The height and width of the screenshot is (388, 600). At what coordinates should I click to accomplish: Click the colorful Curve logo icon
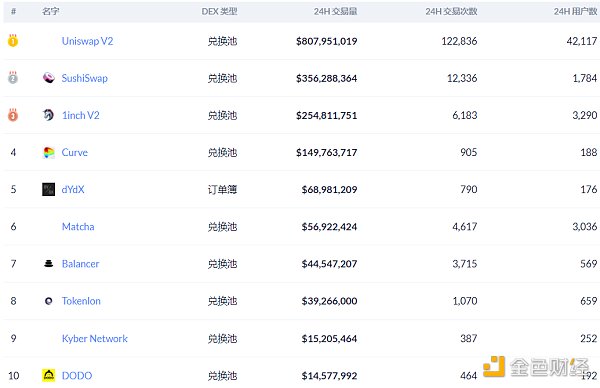(x=49, y=152)
